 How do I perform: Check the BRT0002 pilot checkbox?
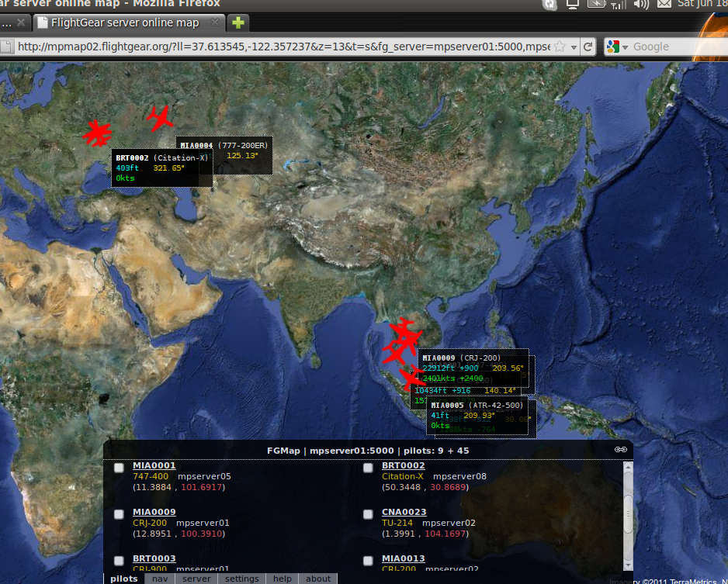coord(368,468)
